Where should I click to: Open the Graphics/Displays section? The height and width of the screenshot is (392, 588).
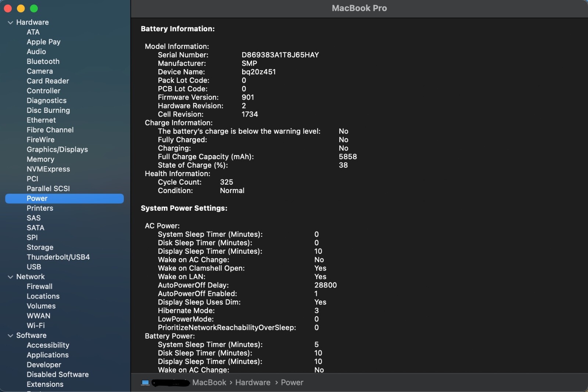[x=57, y=150]
